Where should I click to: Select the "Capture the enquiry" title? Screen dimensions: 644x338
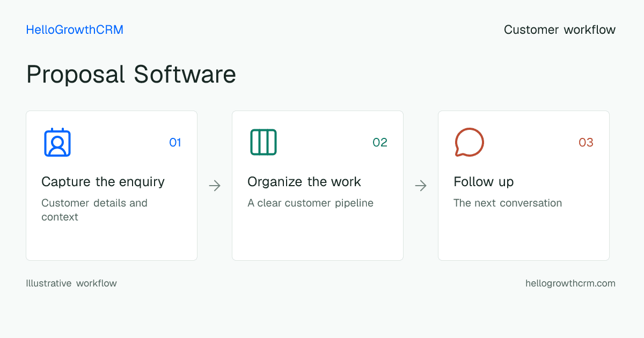pos(103,182)
